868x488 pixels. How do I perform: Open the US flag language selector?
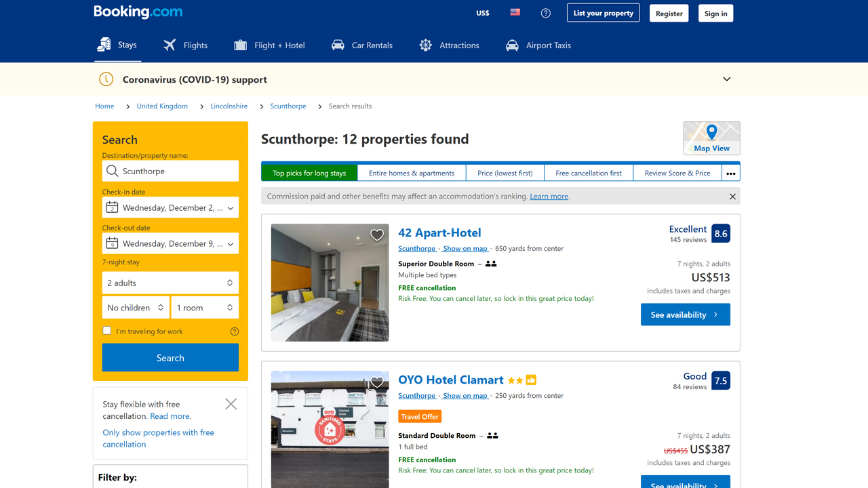515,12
